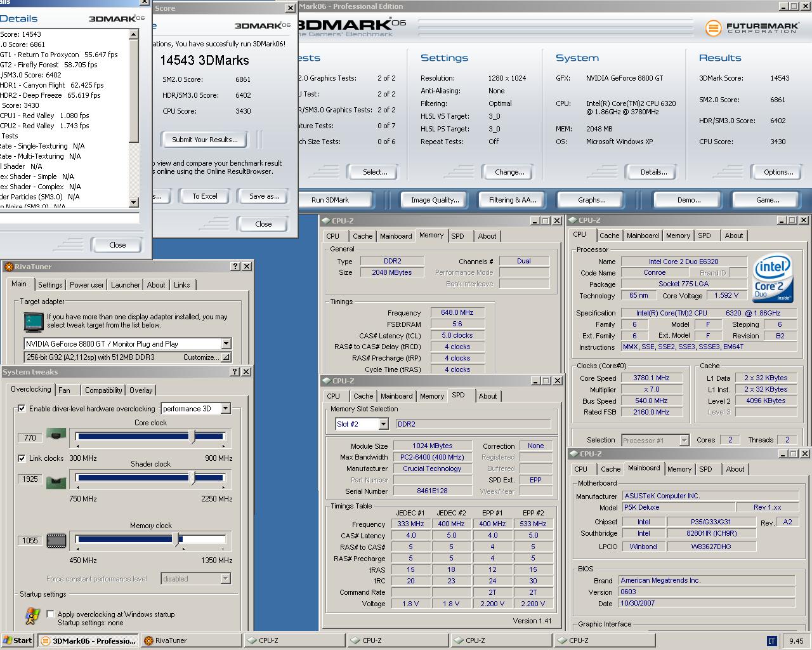Open the Launcher tab in RivaTuner
The height and width of the screenshot is (650, 812).
(126, 285)
